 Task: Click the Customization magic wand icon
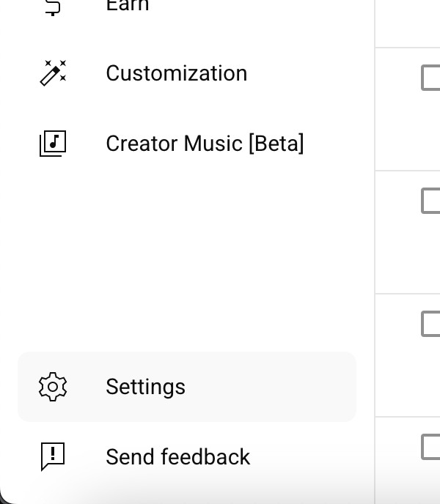click(52, 73)
